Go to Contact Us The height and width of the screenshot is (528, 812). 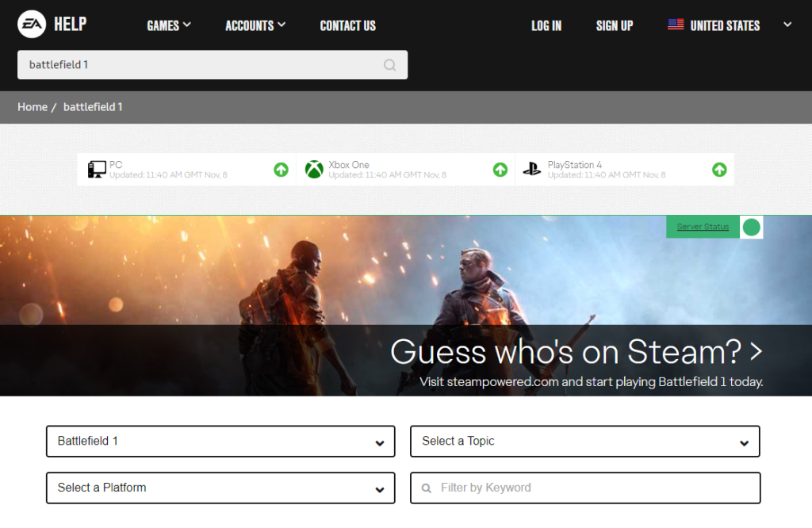click(x=348, y=25)
